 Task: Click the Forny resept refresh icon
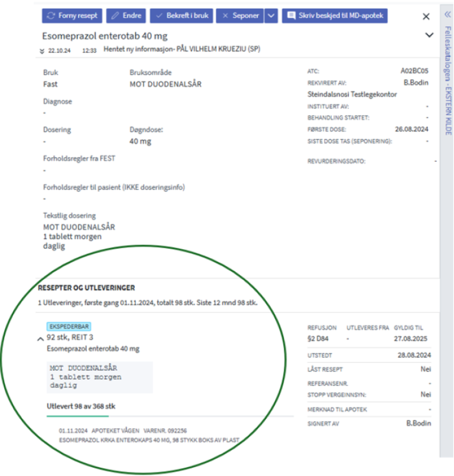pyautogui.click(x=51, y=16)
